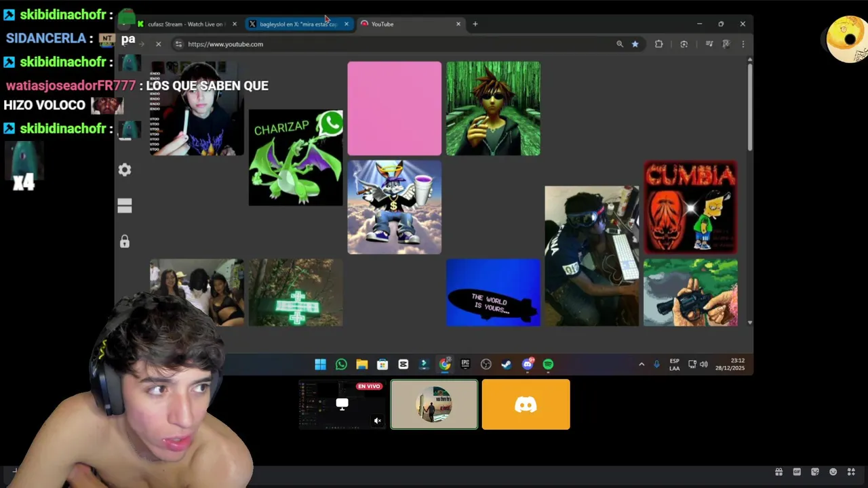Open Chrome from the taskbar
The height and width of the screenshot is (488, 868).
tap(445, 365)
